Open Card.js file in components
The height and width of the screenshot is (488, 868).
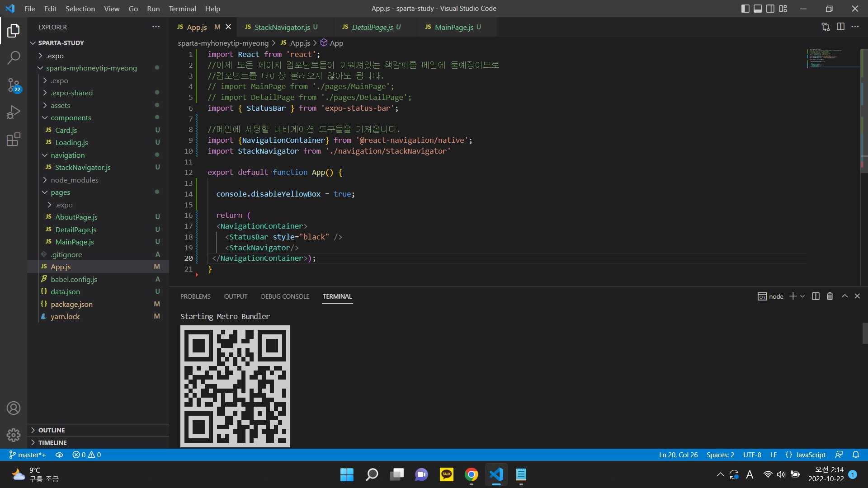point(98,130)
